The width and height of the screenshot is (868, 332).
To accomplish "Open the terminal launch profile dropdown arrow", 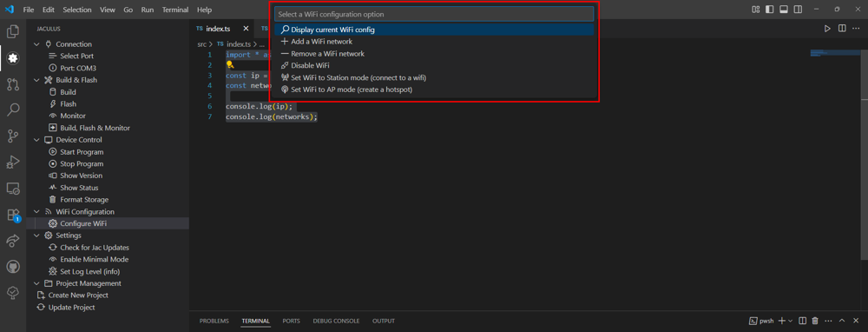I will pos(790,321).
